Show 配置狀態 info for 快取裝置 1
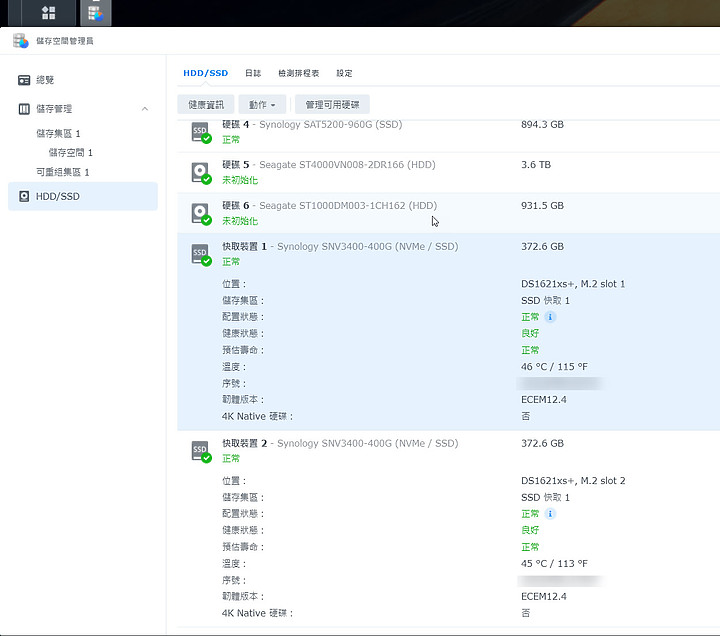This screenshot has height=636, width=720. tap(550, 317)
